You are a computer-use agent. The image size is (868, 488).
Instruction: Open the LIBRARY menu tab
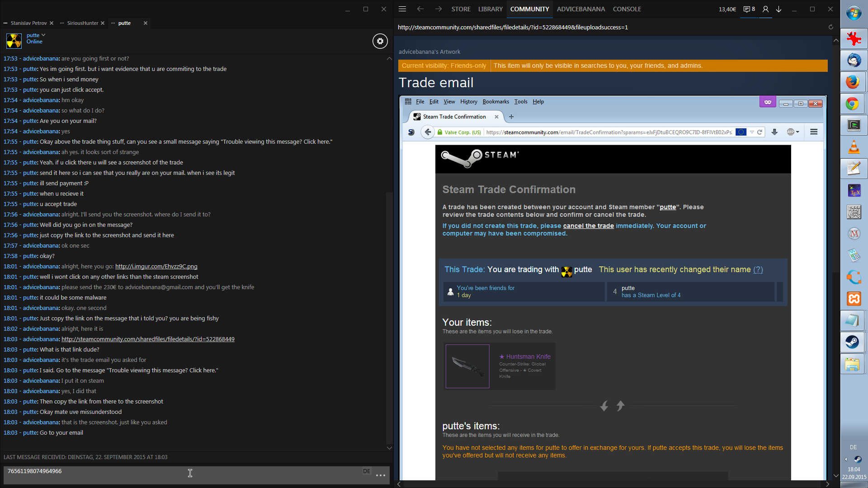click(x=490, y=9)
